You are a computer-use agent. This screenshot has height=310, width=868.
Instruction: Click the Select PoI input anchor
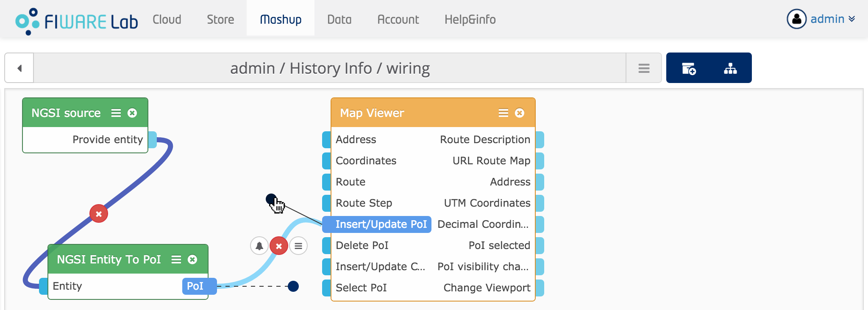(x=326, y=288)
